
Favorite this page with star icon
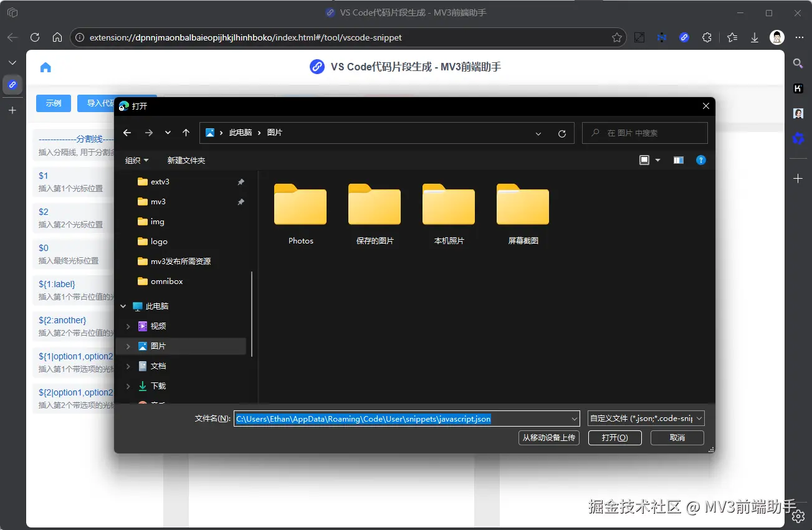616,37
